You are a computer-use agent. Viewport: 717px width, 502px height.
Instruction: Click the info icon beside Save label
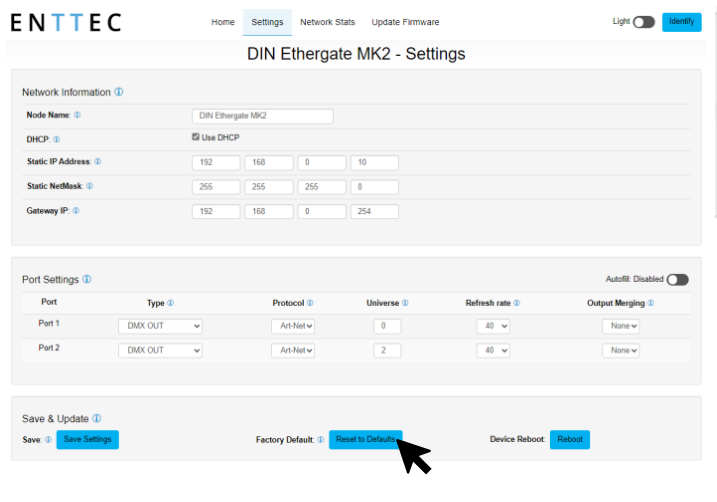48,439
